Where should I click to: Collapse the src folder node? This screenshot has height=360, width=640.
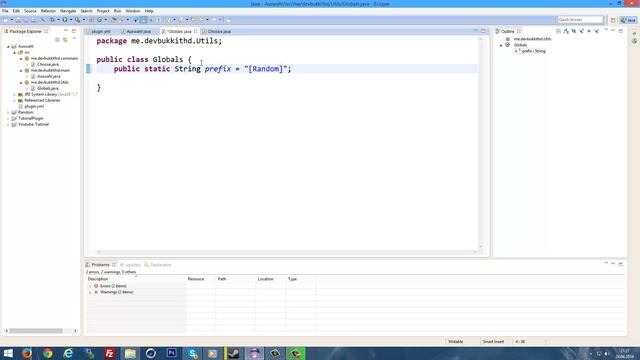(15, 53)
